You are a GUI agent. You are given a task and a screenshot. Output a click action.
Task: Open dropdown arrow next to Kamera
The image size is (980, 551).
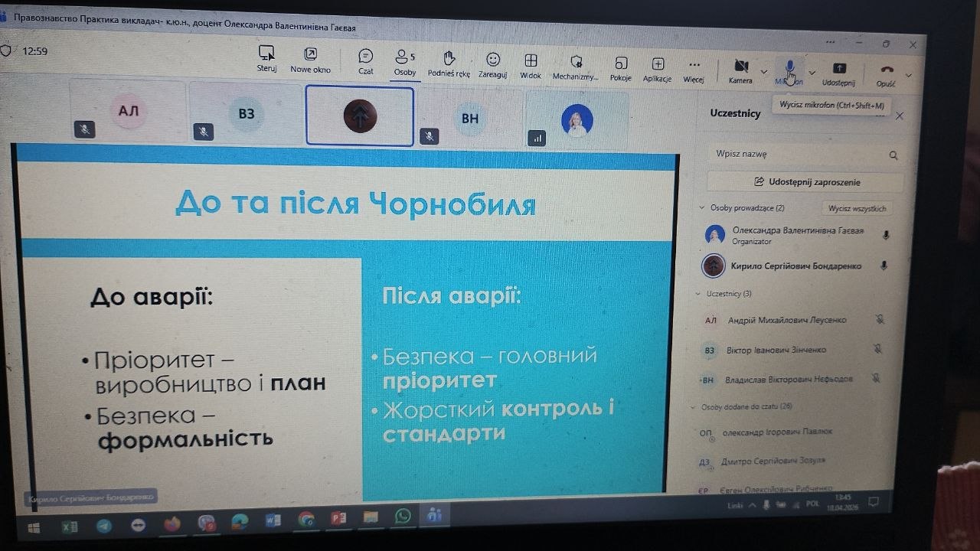pyautogui.click(x=763, y=72)
